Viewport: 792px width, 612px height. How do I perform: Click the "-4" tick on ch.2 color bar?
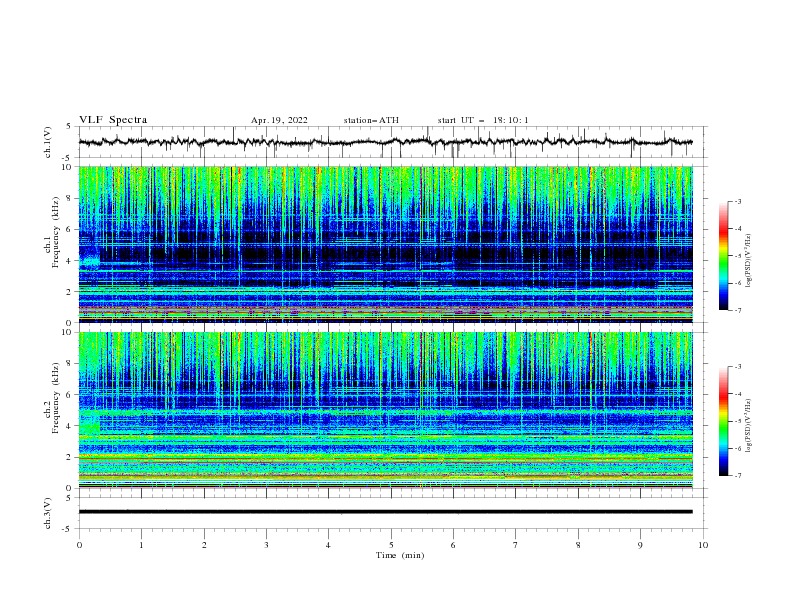pyautogui.click(x=737, y=394)
